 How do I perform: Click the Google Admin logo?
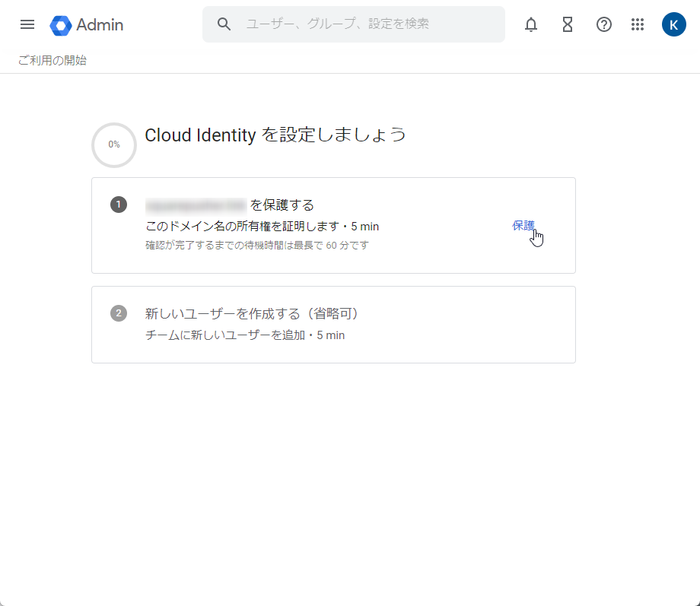coord(87,25)
